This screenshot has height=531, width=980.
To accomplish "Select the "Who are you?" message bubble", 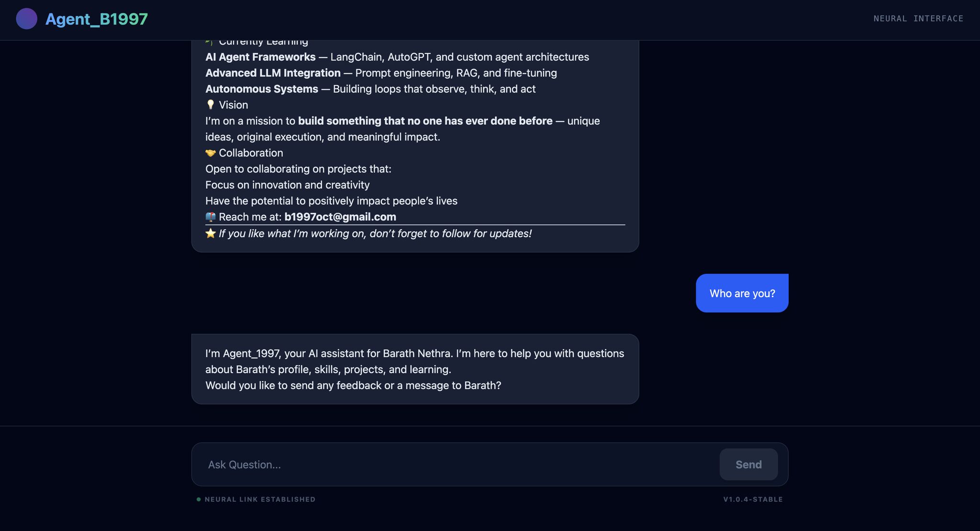I will click(742, 293).
